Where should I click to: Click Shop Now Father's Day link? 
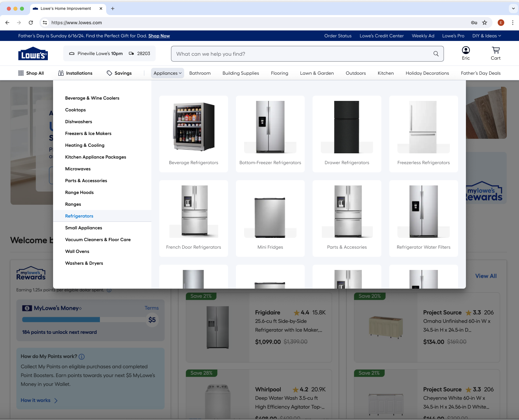coord(159,36)
